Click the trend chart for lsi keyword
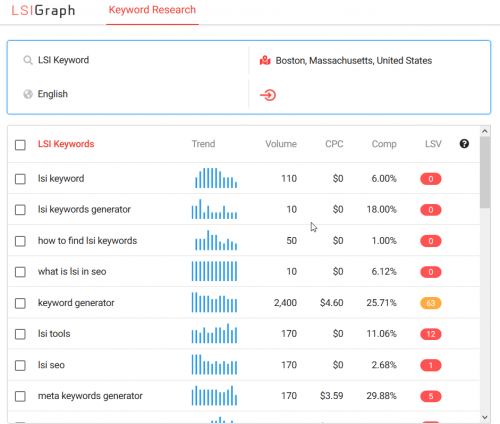The image size is (500, 424). click(x=216, y=178)
